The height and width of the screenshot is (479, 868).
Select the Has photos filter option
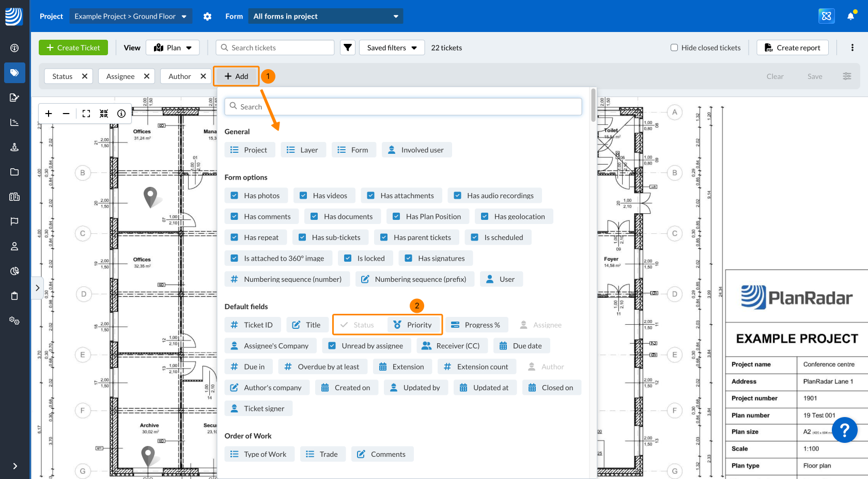click(x=256, y=196)
